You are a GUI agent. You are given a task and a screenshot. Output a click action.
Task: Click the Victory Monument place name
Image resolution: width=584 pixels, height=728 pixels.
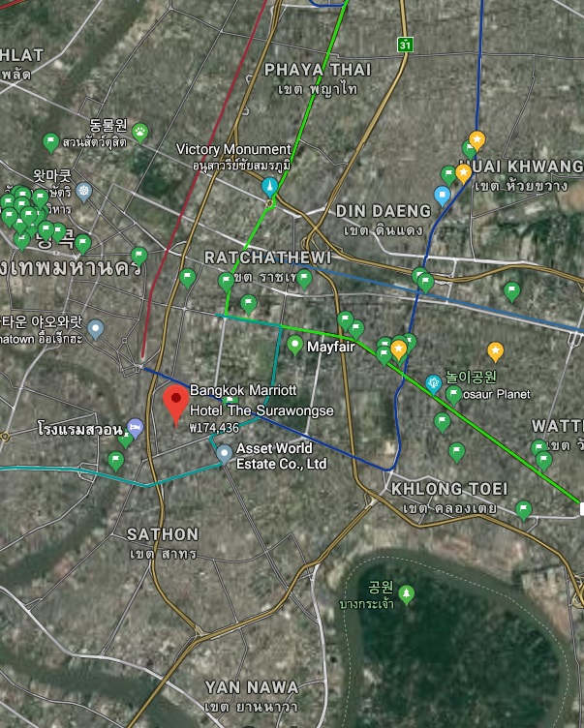point(233,149)
